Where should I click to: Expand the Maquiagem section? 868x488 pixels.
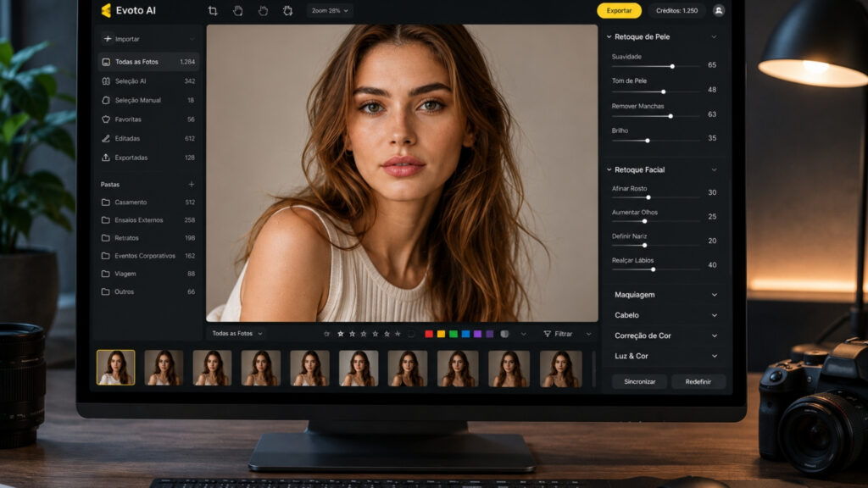coord(665,295)
